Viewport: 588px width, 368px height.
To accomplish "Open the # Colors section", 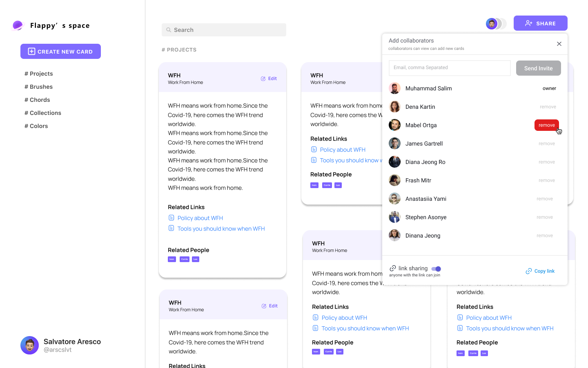I will (36, 126).
